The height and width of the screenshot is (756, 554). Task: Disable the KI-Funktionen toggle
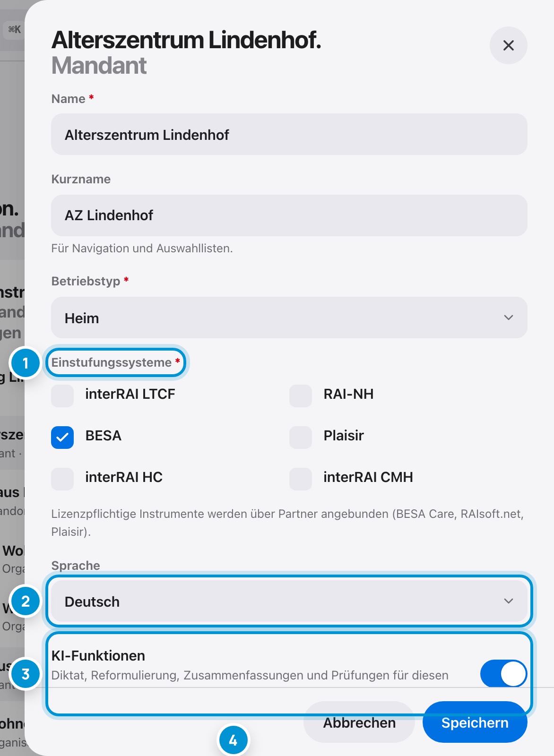pyautogui.click(x=504, y=674)
